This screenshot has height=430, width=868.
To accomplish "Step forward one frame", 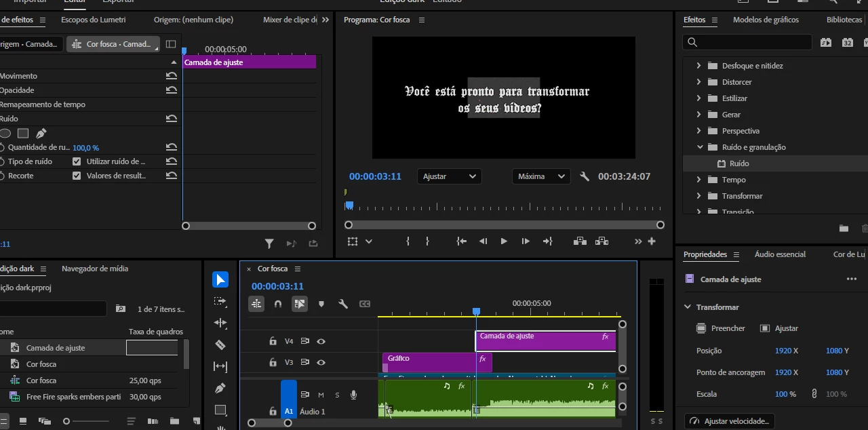I will pos(526,241).
